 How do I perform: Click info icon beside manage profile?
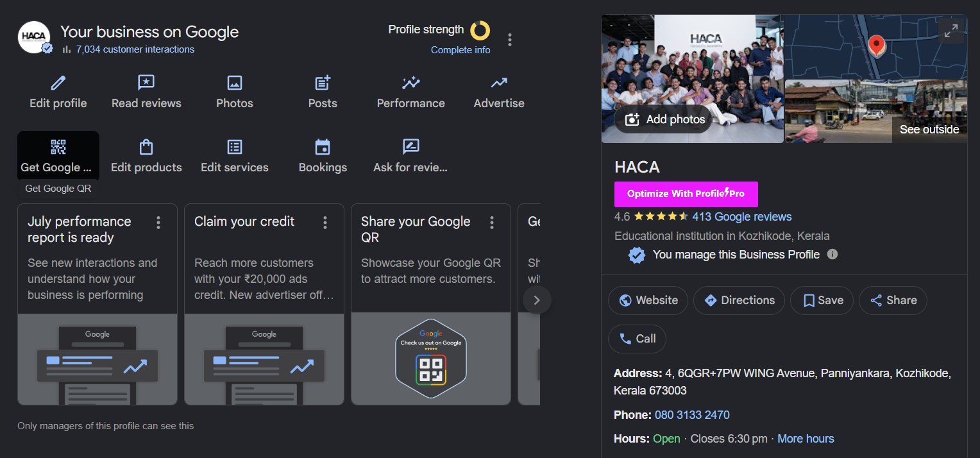832,254
